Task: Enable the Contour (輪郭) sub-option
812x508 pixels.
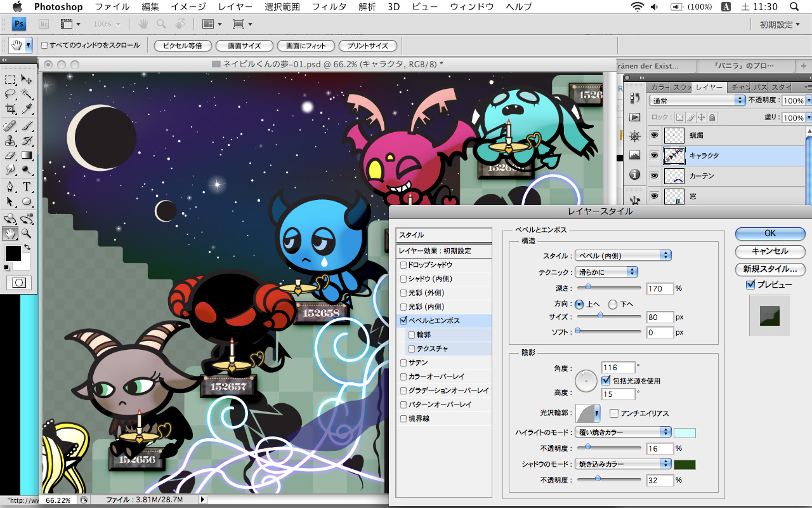Action: point(412,335)
